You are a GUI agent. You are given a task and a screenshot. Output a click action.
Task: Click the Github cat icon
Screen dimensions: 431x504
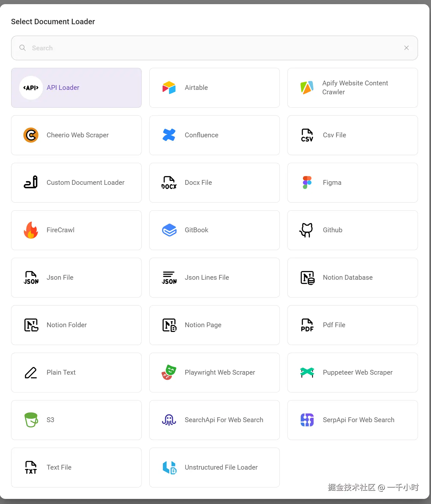click(307, 230)
